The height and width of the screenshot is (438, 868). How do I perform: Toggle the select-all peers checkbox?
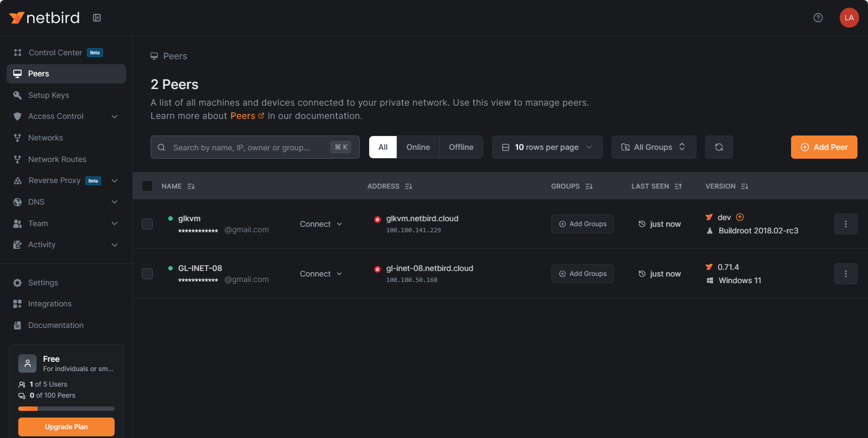click(147, 186)
